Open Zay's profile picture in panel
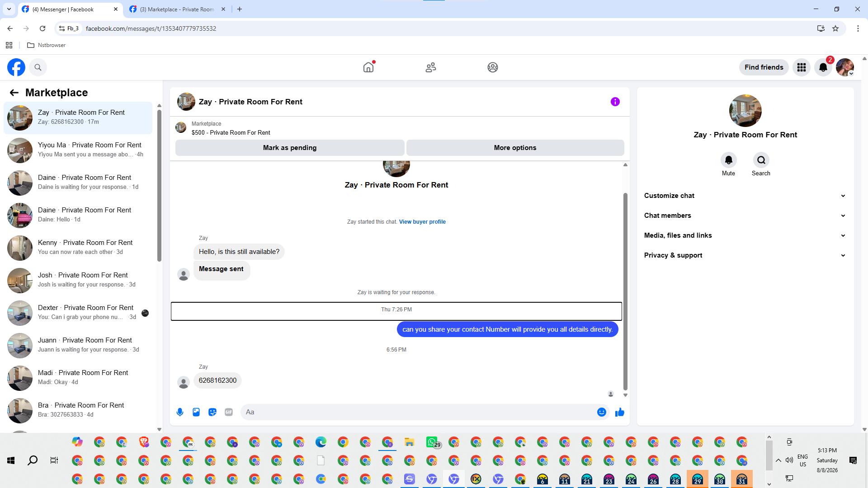868x488 pixels. pos(745,111)
